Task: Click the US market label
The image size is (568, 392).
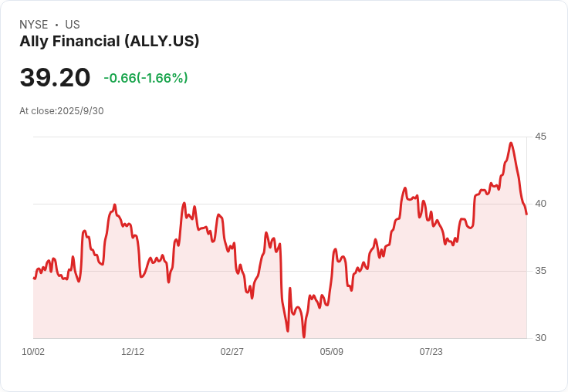Action: (73, 25)
